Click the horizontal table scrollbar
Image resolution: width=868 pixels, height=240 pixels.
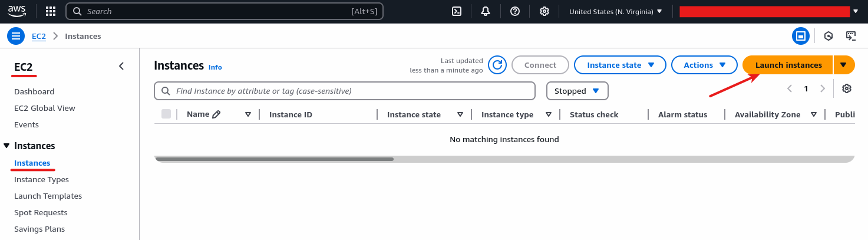[x=274, y=159]
